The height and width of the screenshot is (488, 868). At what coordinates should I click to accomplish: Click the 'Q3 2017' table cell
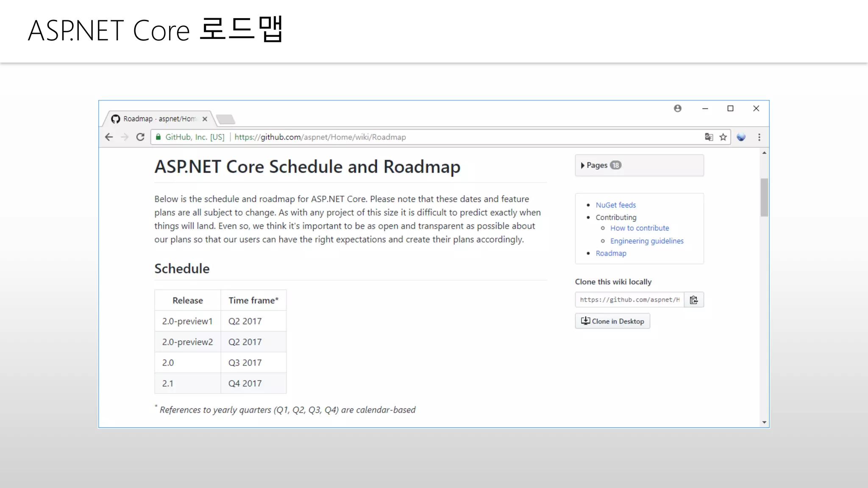click(253, 363)
